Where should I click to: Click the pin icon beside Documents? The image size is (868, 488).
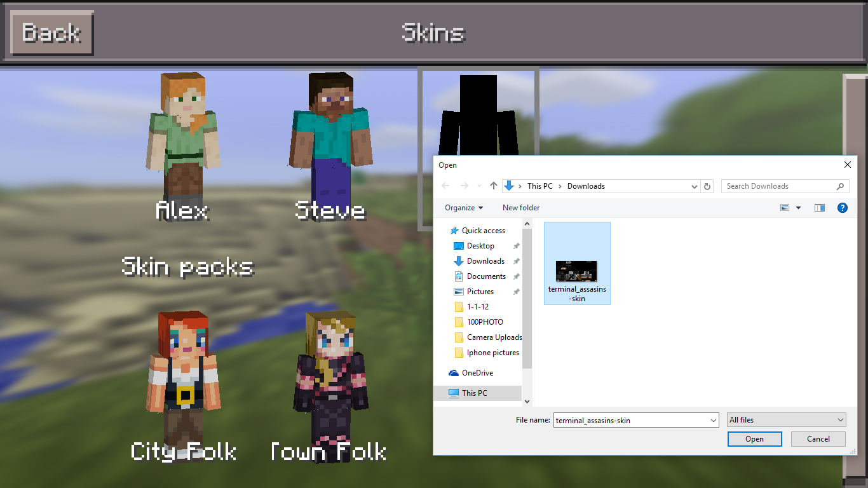pyautogui.click(x=517, y=276)
